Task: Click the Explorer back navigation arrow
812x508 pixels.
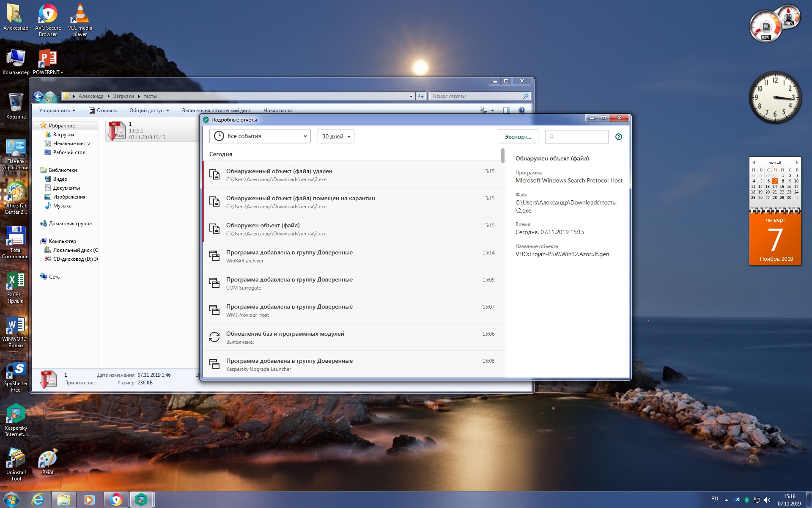Action: pyautogui.click(x=38, y=96)
